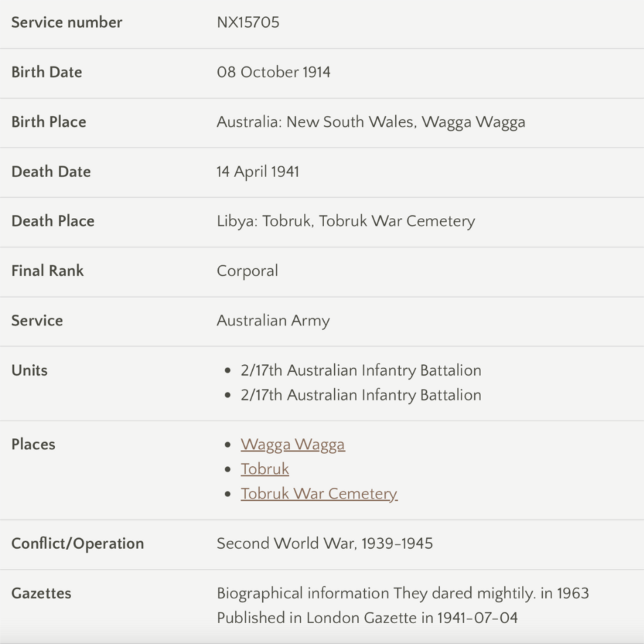Click Published in London Gazette in 1941-07-04

[x=367, y=618]
